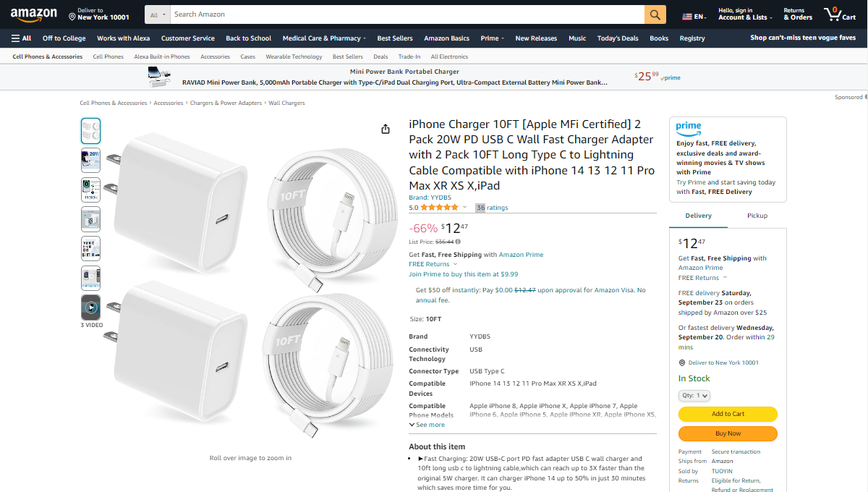The image size is (868, 492).
Task: Open the All hamburger menu icon
Action: click(21, 38)
